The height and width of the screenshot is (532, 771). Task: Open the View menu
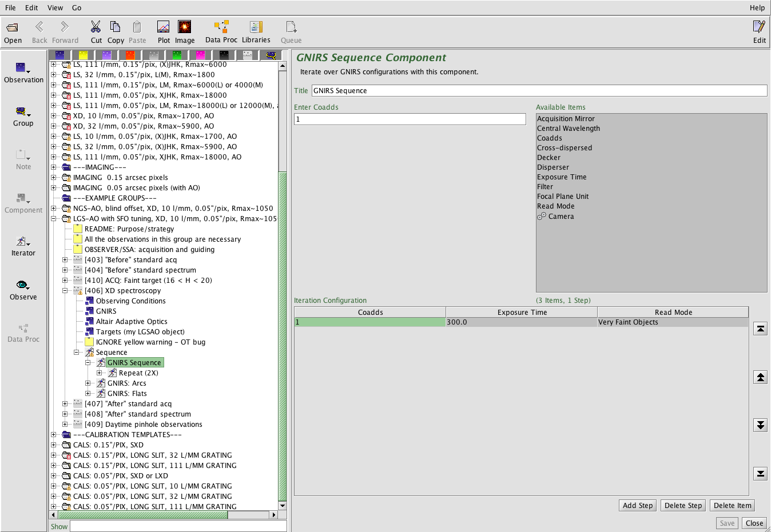click(55, 8)
